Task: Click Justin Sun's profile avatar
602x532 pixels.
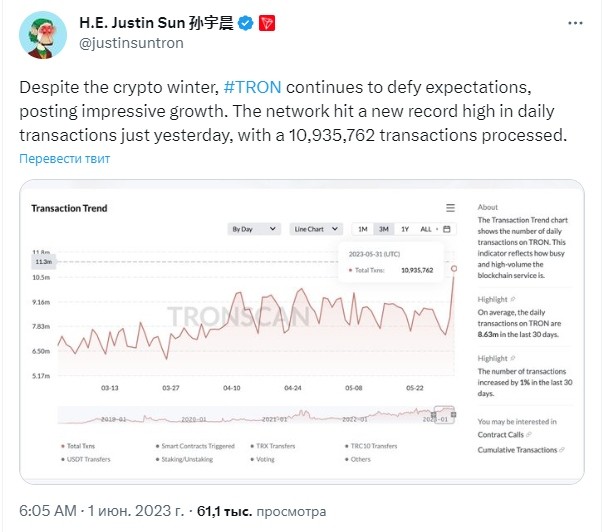Action: tap(43, 35)
